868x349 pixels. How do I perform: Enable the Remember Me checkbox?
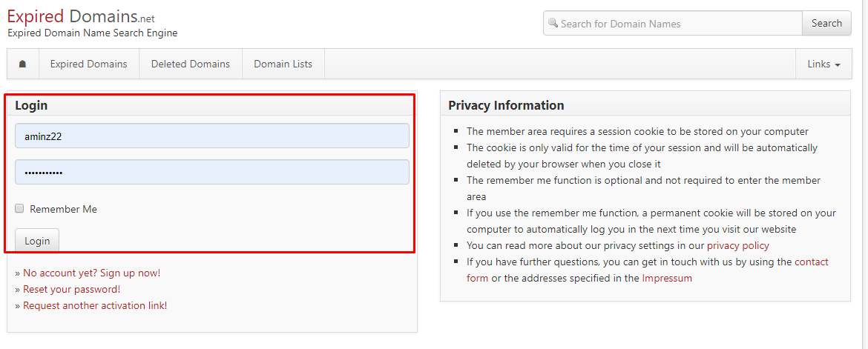coord(20,209)
